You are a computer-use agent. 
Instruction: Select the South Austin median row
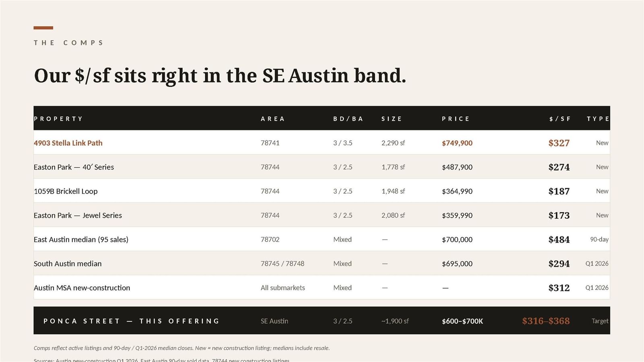click(322, 263)
